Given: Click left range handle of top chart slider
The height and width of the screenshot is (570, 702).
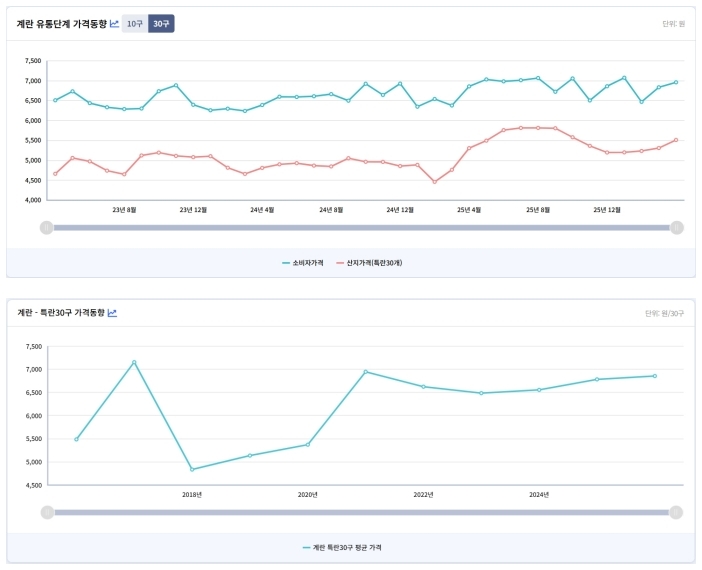Looking at the screenshot, I should 46,227.
